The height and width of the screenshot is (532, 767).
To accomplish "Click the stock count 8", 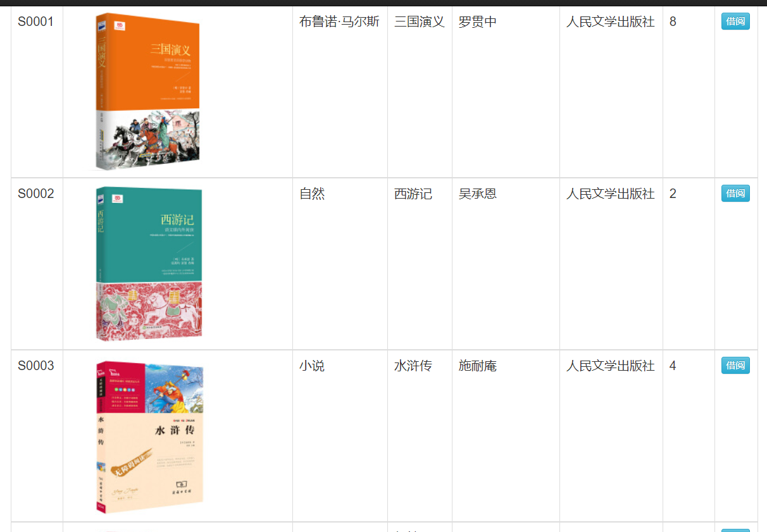I will point(673,22).
